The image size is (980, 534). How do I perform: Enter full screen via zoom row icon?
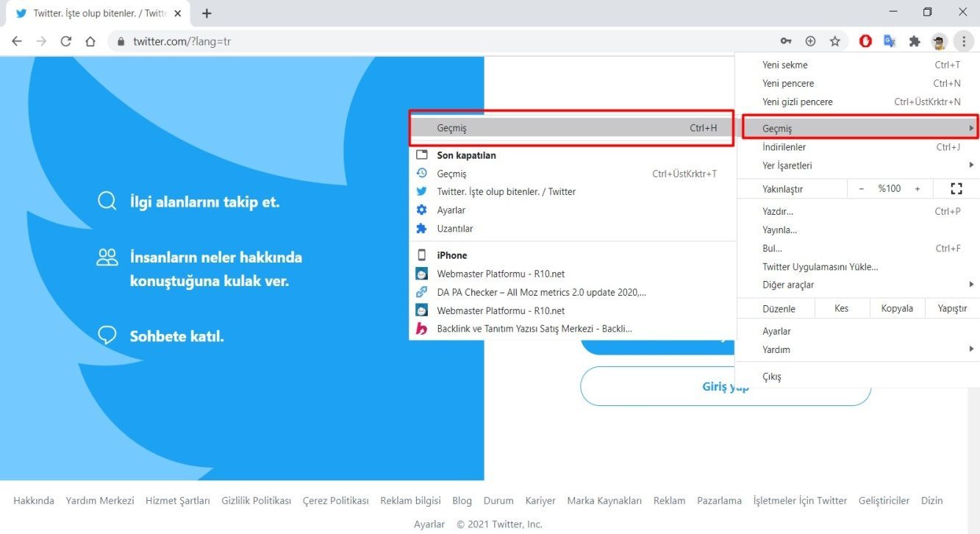click(x=956, y=189)
